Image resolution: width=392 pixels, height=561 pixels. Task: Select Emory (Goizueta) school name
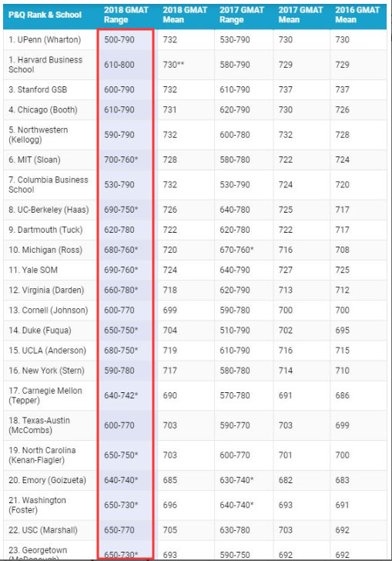[x=47, y=480]
